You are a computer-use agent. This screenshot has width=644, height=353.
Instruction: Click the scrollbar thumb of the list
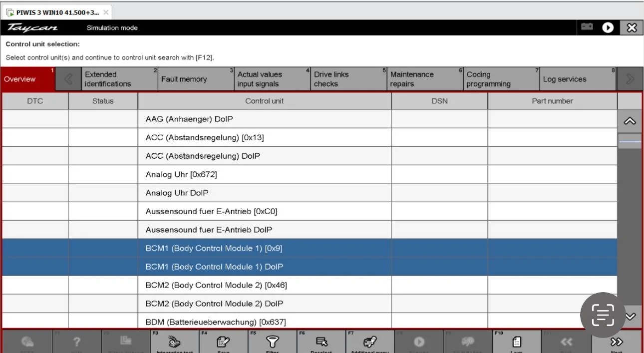tap(630, 141)
